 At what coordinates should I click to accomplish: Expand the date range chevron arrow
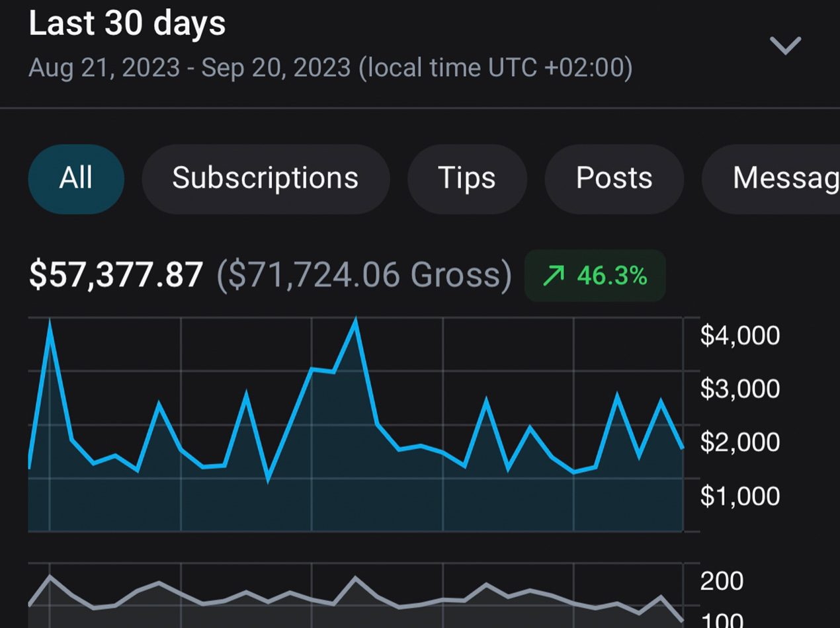pyautogui.click(x=785, y=46)
